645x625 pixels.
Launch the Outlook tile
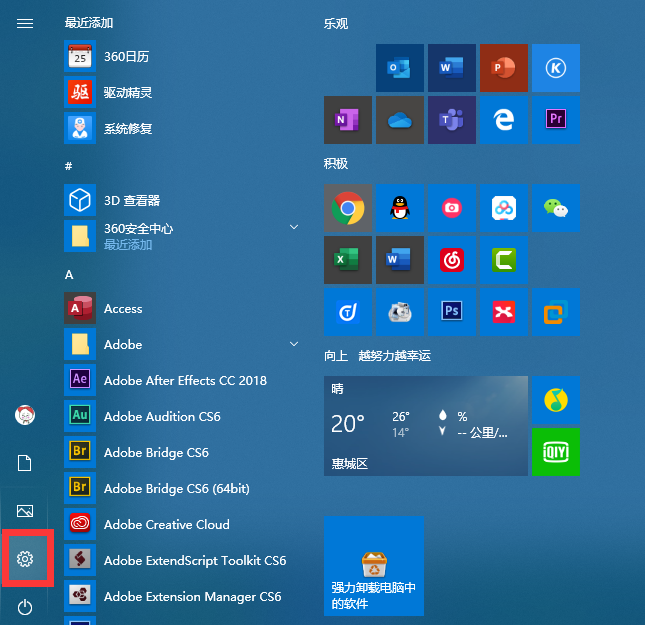[400, 68]
